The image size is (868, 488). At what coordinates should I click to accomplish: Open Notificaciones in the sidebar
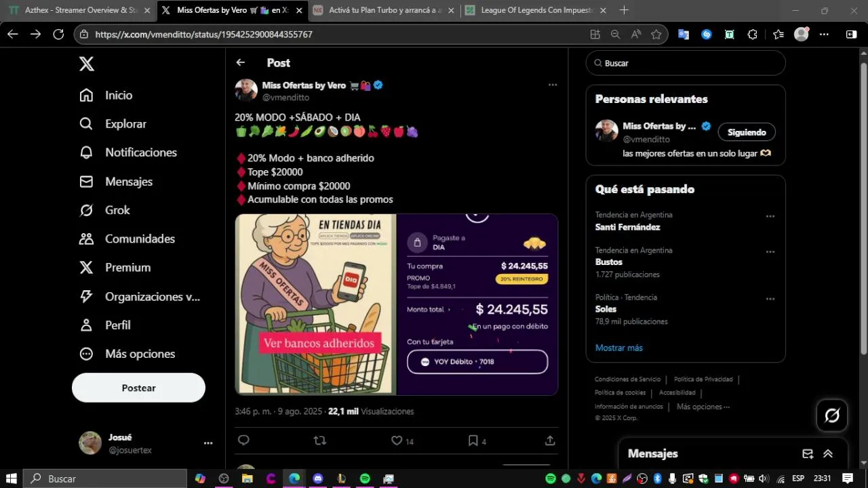pos(128,152)
